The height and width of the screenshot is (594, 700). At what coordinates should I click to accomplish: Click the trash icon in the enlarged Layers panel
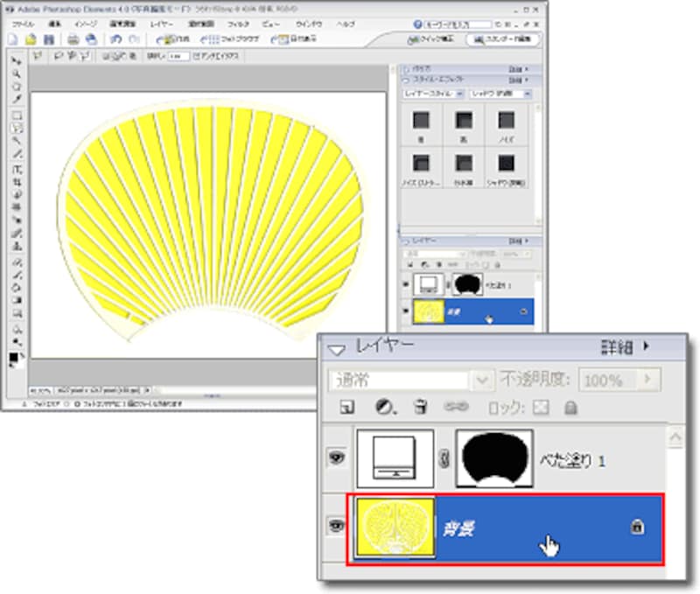[x=420, y=407]
